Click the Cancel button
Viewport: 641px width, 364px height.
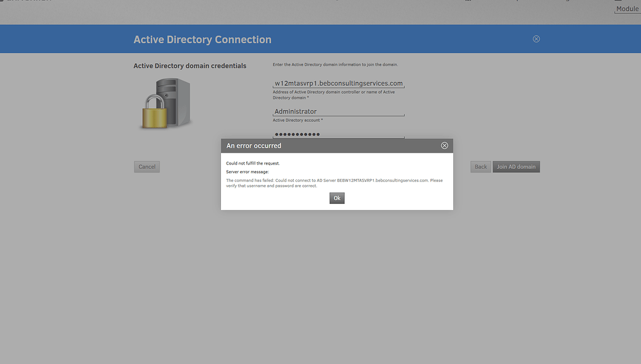[x=147, y=167]
